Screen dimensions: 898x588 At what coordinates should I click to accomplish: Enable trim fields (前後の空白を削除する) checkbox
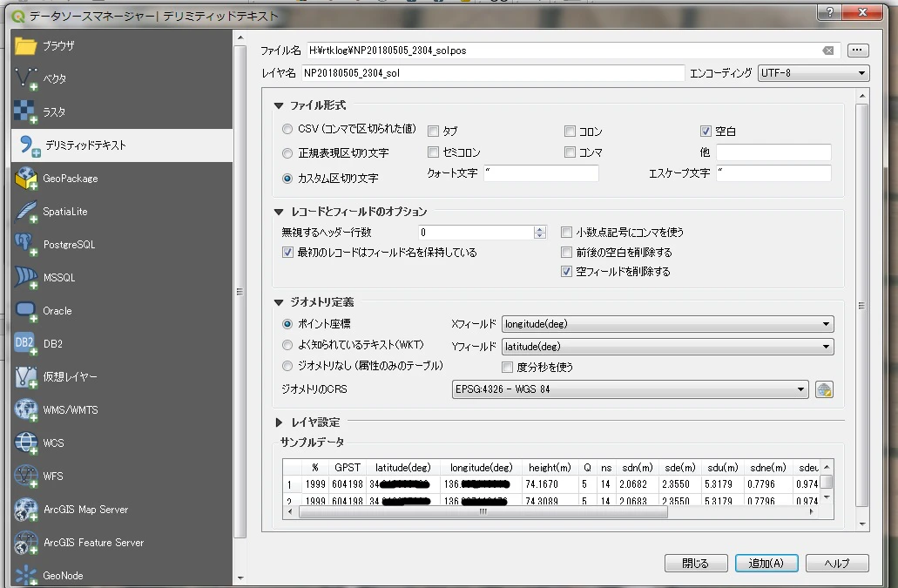[x=566, y=253]
